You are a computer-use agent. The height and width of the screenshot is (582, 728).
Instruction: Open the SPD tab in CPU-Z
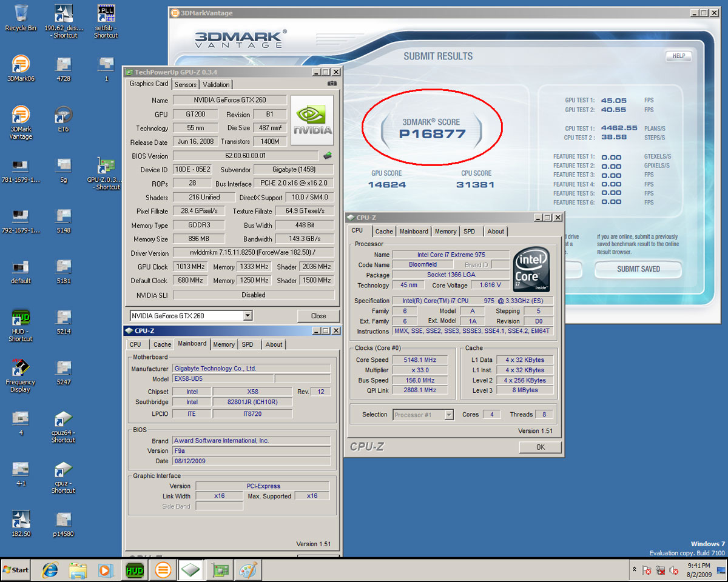[x=470, y=231]
